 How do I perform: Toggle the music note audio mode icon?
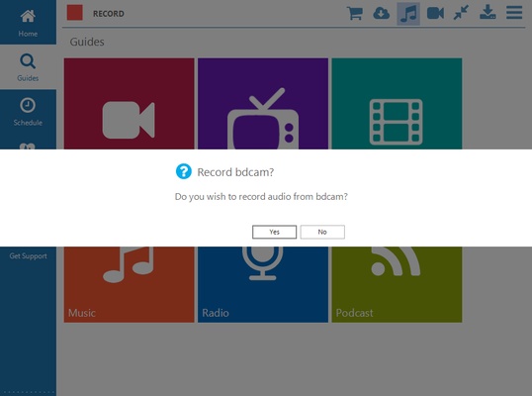click(x=408, y=14)
